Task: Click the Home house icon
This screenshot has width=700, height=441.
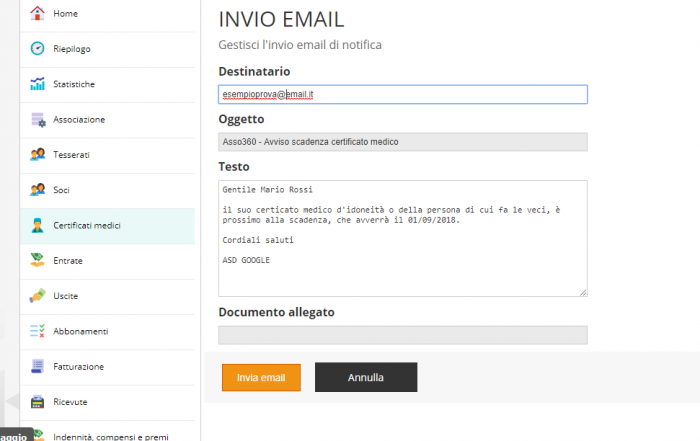Action: (x=38, y=13)
